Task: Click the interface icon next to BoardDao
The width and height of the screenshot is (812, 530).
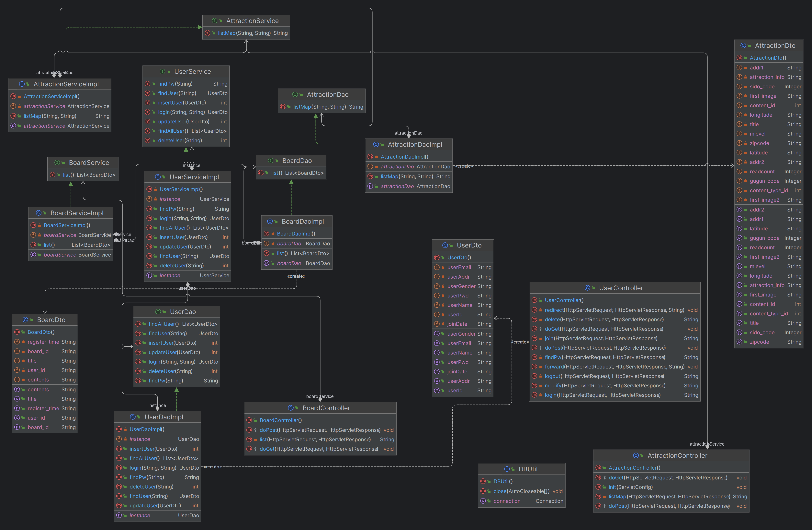Action: (270, 161)
